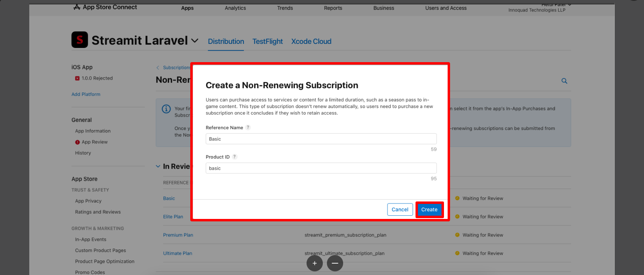Open the Xcode Cloud tab

311,41
